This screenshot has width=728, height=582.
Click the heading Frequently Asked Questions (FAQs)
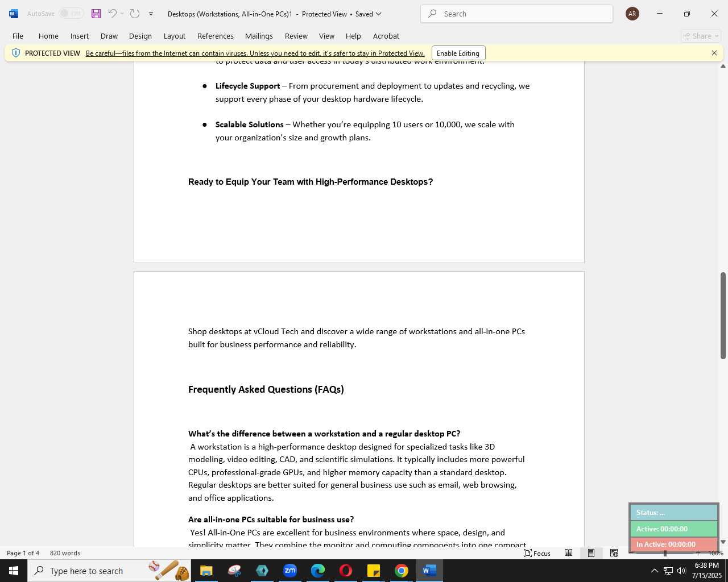[266, 389]
